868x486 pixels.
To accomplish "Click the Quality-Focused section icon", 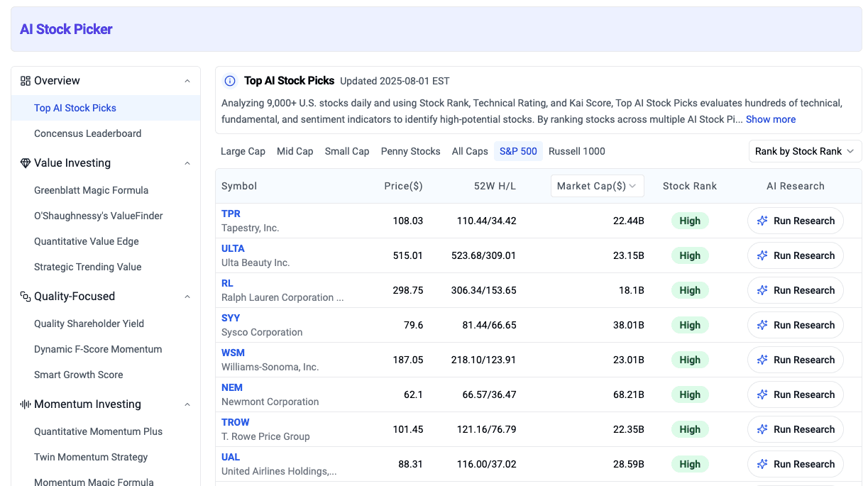I will pyautogui.click(x=26, y=297).
